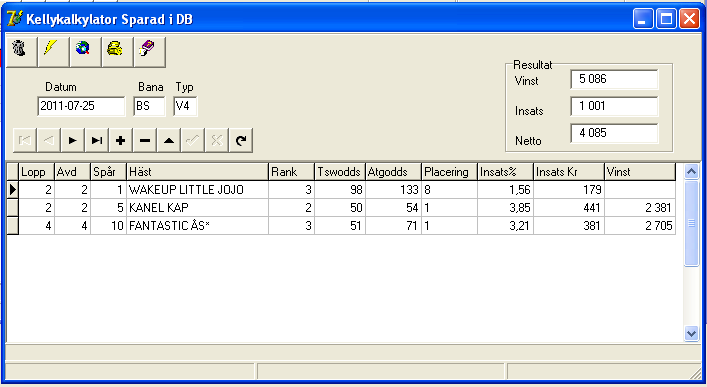Click the Vinst column header in grid
Viewport: 707px width, 387px height.
pyautogui.click(x=640, y=172)
